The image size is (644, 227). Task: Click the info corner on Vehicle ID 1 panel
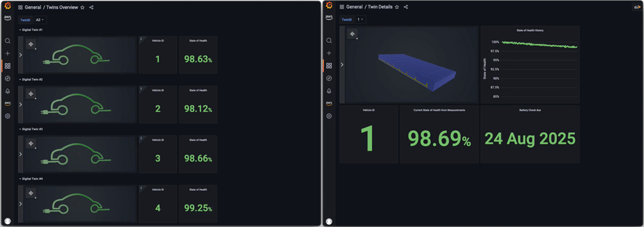142,39
